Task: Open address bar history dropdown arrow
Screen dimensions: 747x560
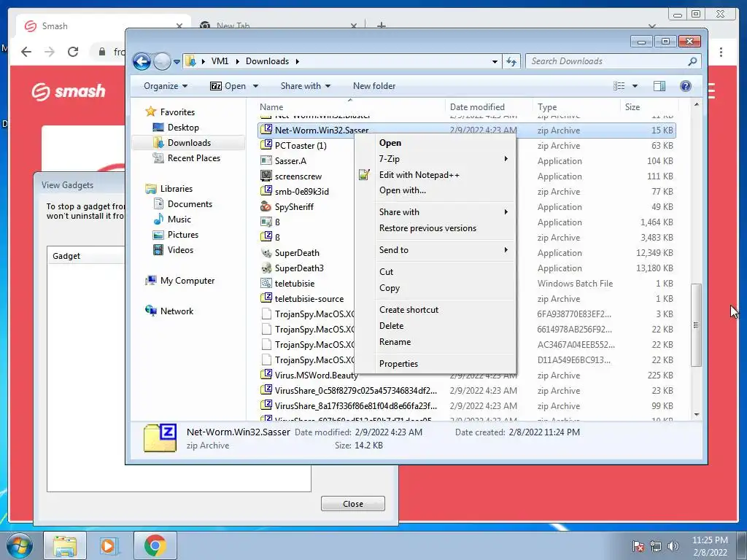Action: click(495, 61)
